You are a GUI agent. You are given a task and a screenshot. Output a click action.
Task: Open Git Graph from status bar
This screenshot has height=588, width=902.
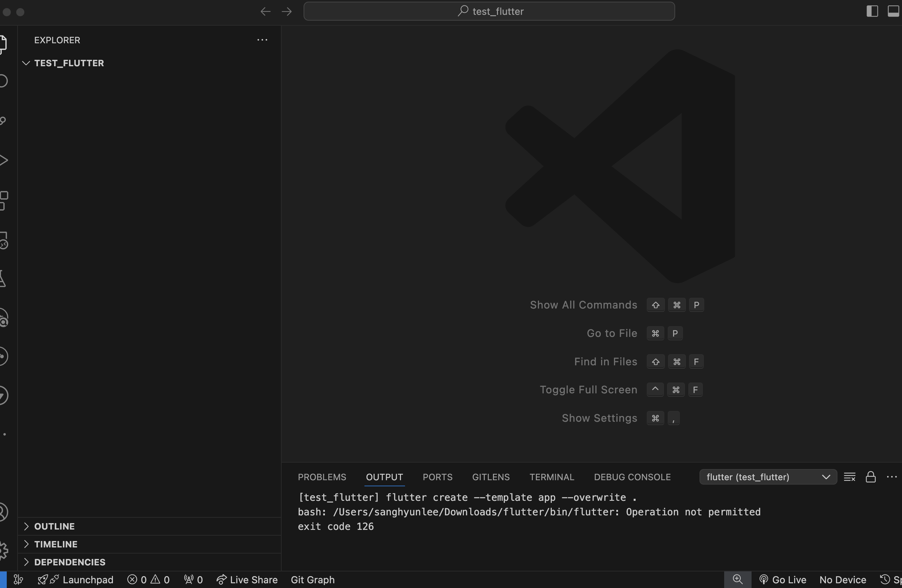[x=313, y=580]
